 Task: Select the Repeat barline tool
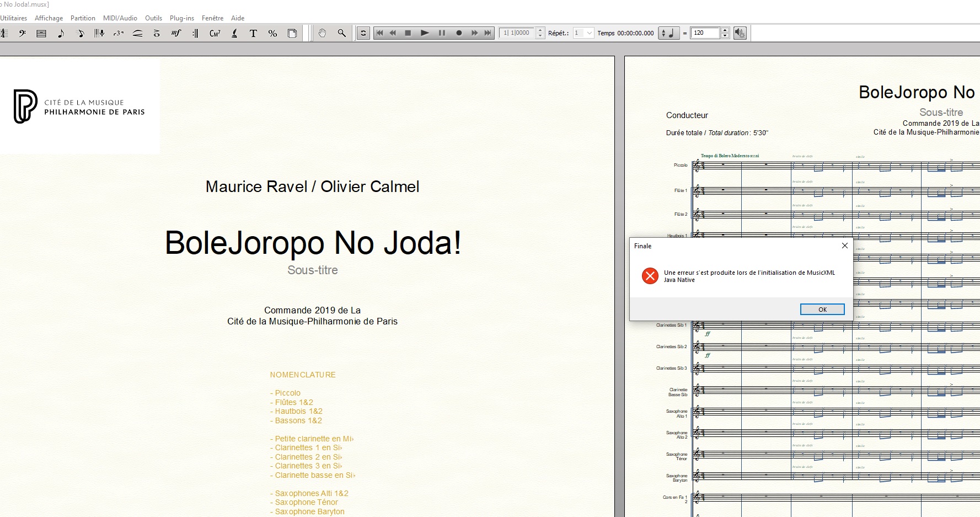click(195, 33)
